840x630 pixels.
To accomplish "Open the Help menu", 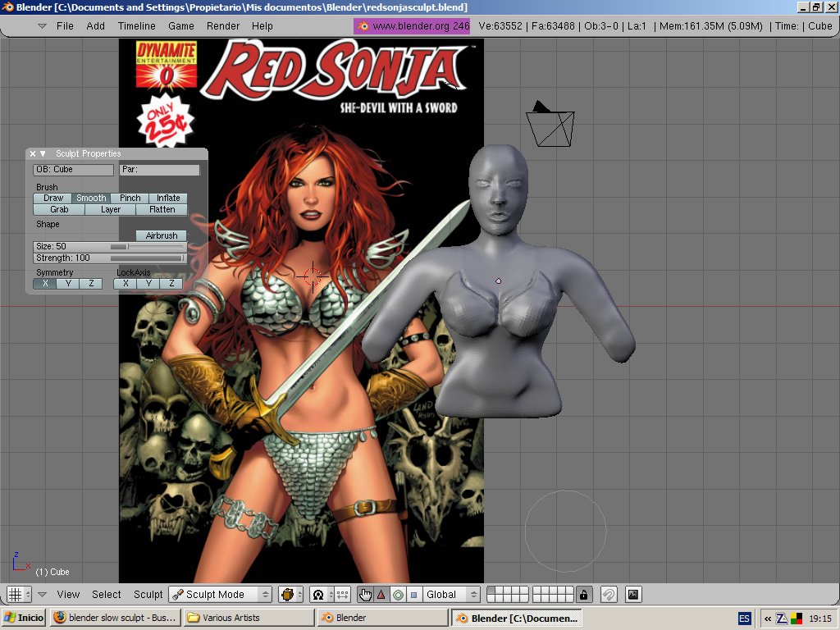I will [x=262, y=25].
